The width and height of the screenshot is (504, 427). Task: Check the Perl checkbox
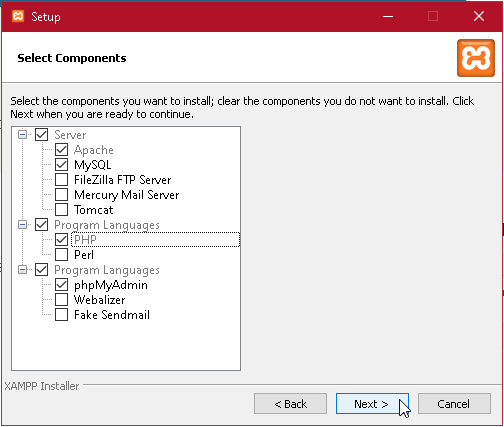coord(62,255)
